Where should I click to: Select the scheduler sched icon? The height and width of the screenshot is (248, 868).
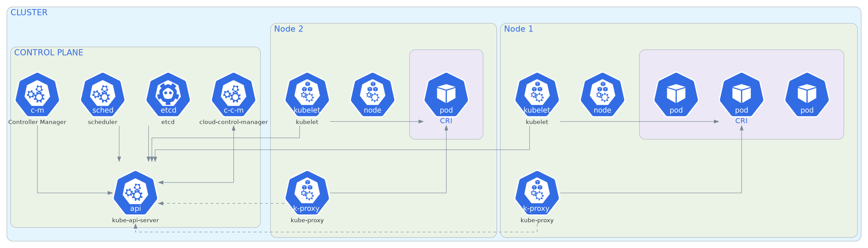(x=103, y=94)
